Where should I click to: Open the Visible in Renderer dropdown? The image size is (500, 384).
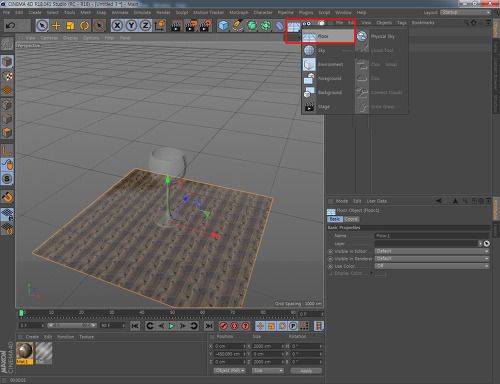tap(432, 258)
